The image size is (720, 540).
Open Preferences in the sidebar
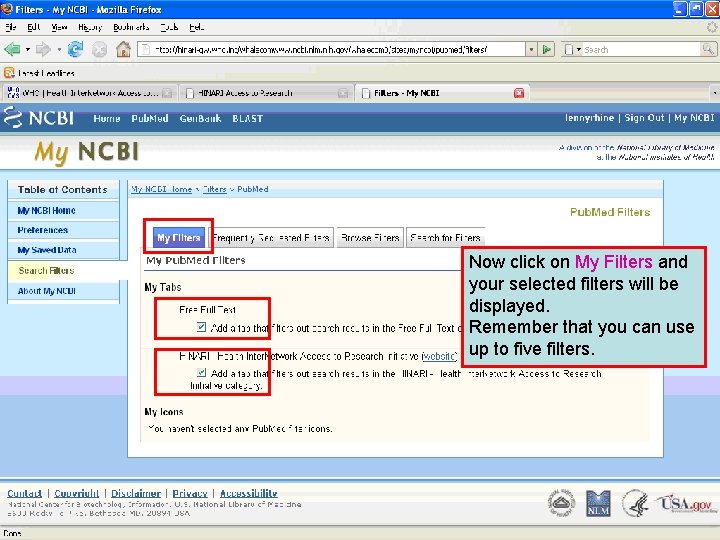pyautogui.click(x=43, y=230)
